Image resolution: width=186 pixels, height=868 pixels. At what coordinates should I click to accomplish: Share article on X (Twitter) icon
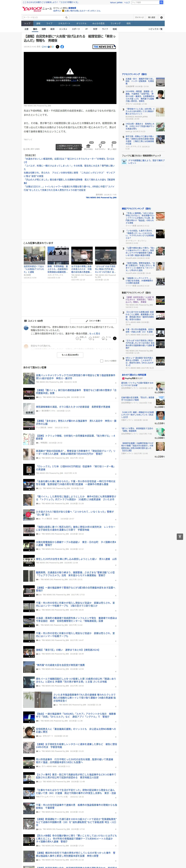tap(57, 47)
